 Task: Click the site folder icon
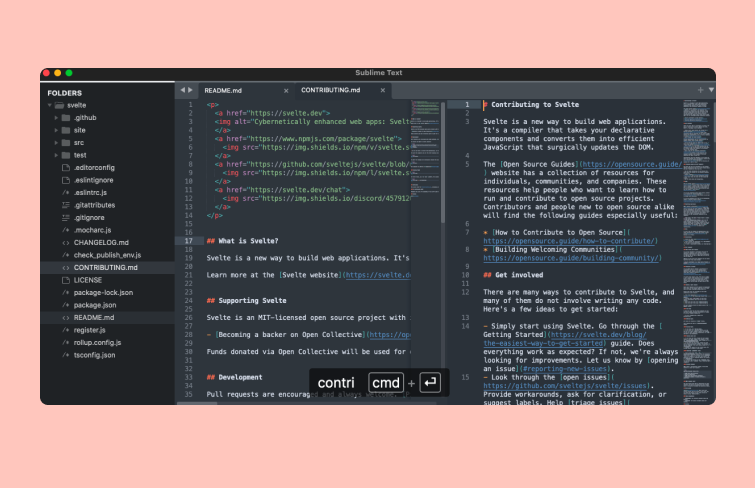click(x=66, y=130)
